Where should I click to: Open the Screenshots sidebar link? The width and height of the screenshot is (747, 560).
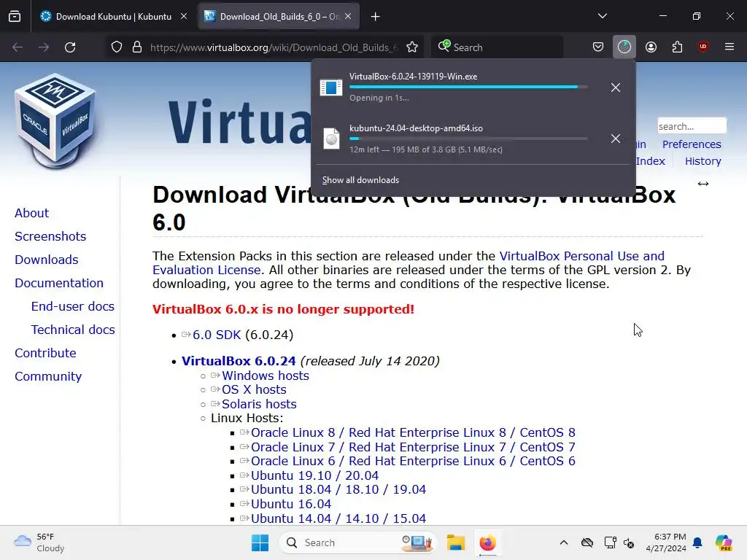(50, 236)
